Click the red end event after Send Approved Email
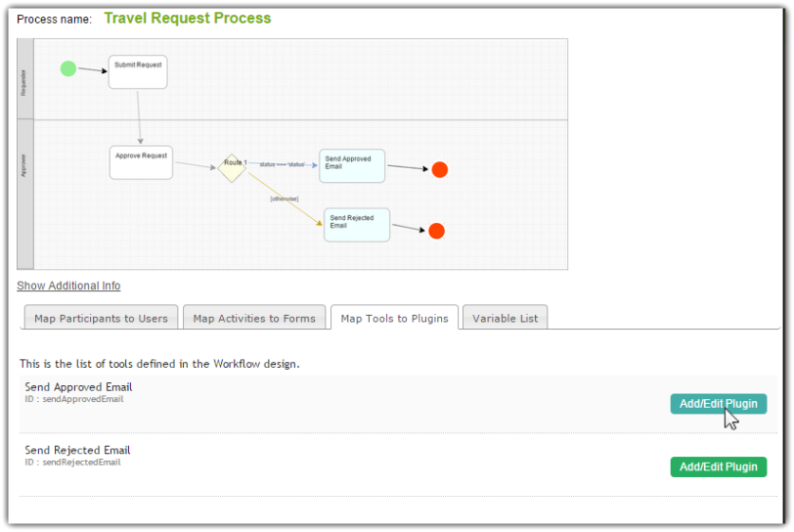This screenshot has height=532, width=794. point(440,169)
